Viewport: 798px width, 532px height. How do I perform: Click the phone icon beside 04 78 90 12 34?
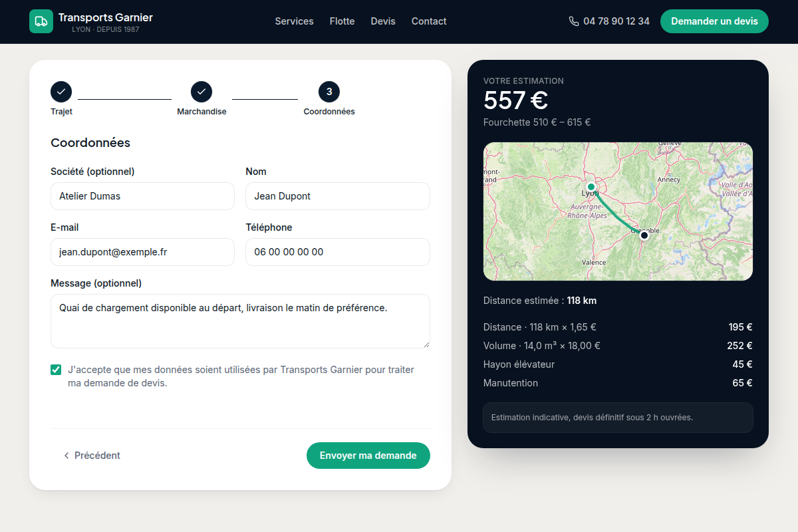[574, 21]
